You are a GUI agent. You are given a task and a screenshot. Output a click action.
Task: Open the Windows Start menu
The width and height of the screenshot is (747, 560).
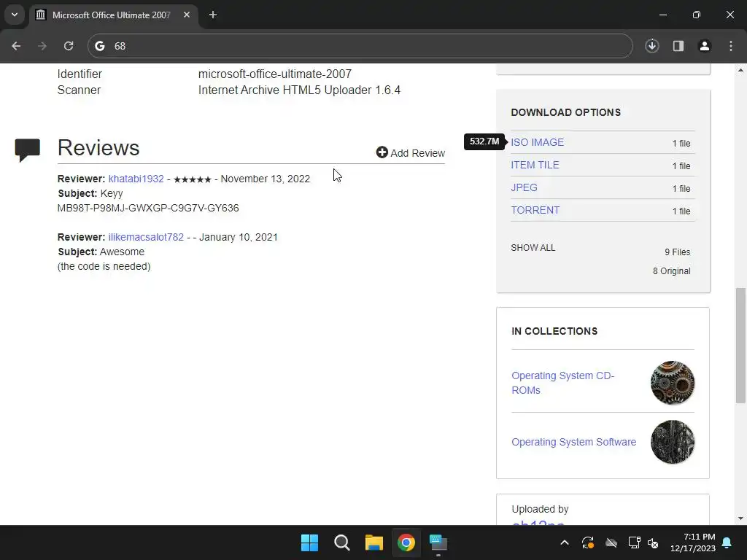(309, 542)
